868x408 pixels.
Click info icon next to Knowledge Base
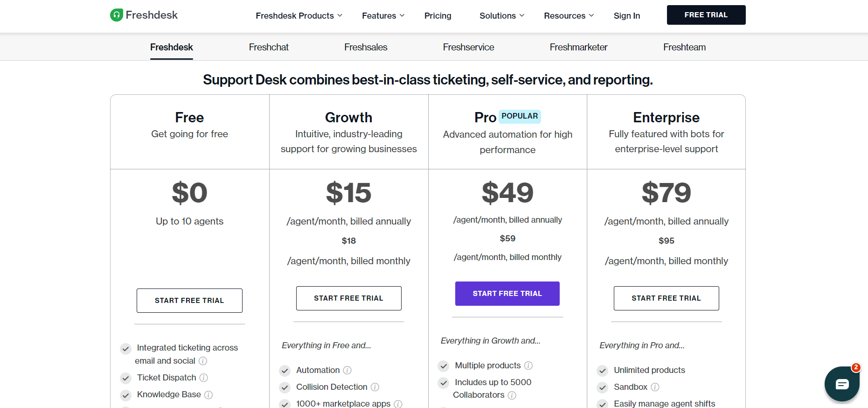tap(208, 395)
